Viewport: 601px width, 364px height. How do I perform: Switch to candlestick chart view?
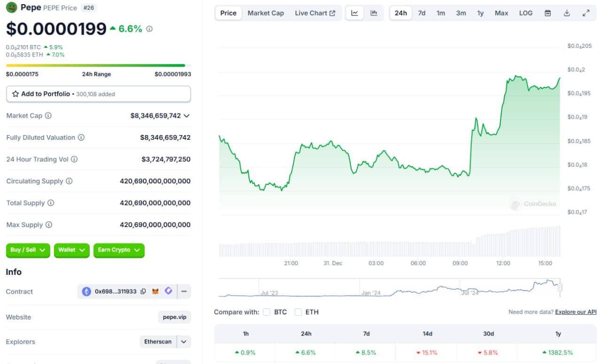click(374, 13)
